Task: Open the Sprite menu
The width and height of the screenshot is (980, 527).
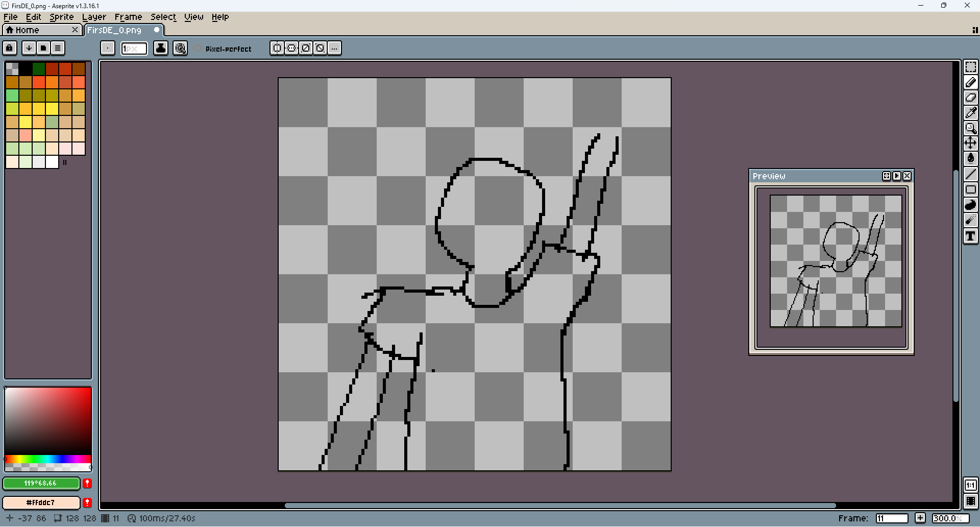Action: click(61, 17)
